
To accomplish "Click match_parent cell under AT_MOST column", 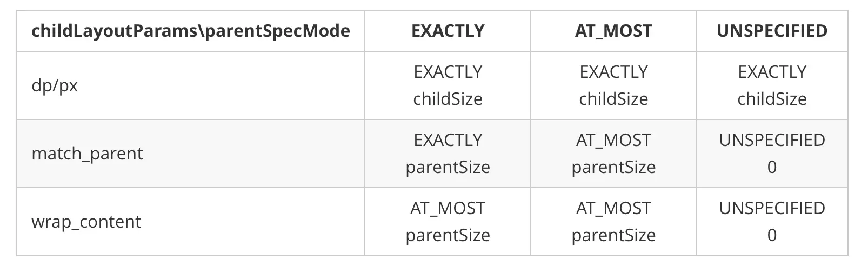I will tap(613, 154).
